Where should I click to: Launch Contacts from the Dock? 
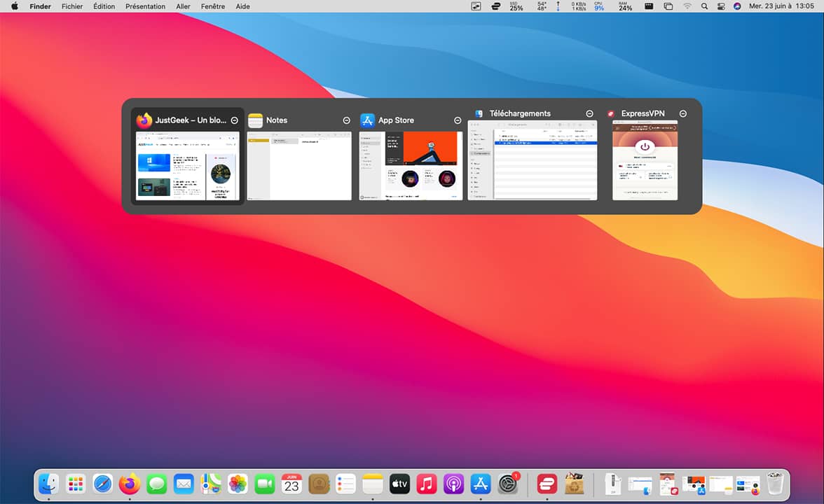(319, 484)
